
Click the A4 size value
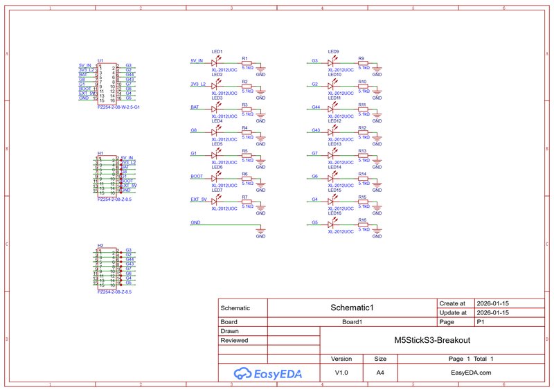pos(380,373)
